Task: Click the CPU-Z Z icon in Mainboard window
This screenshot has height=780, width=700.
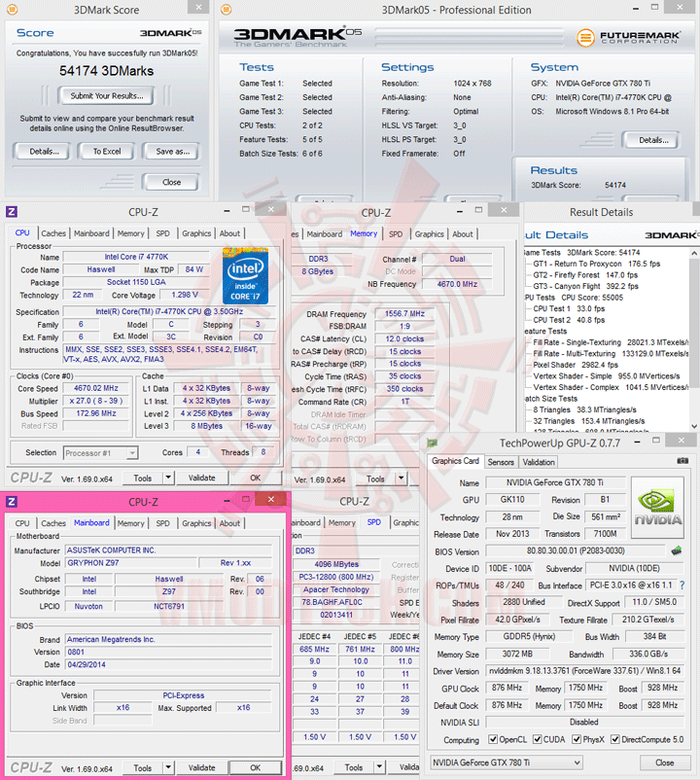Action: click(12, 502)
